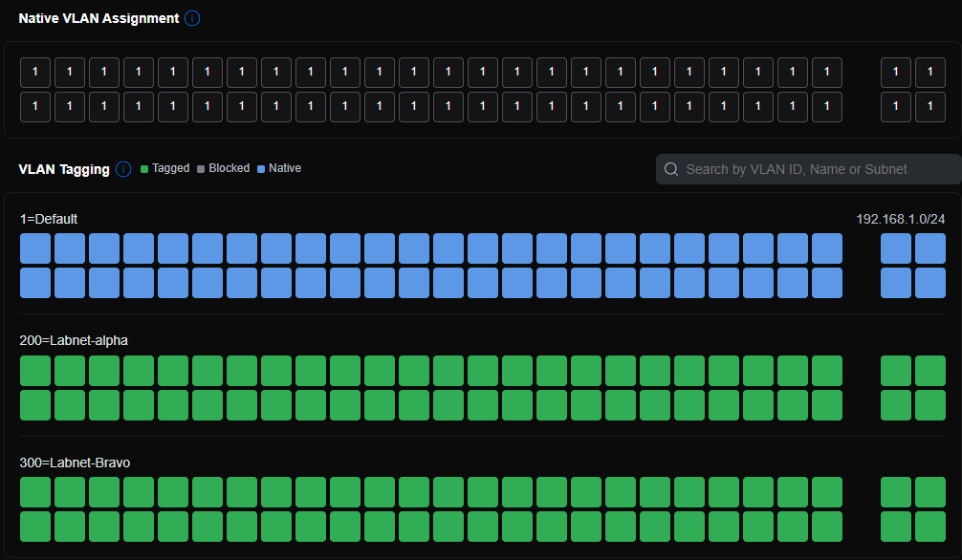Open last bottom-row port in Native VLAN Assignment

click(x=930, y=107)
